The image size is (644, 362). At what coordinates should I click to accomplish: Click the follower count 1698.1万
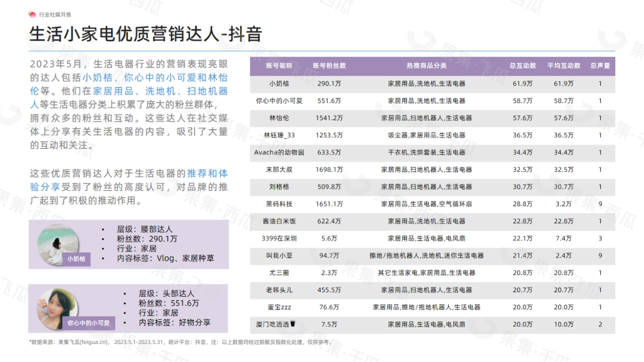[329, 169]
